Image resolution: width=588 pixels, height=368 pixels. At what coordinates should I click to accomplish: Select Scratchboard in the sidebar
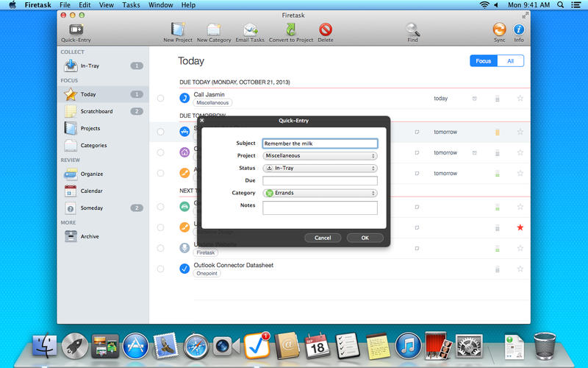tap(96, 111)
